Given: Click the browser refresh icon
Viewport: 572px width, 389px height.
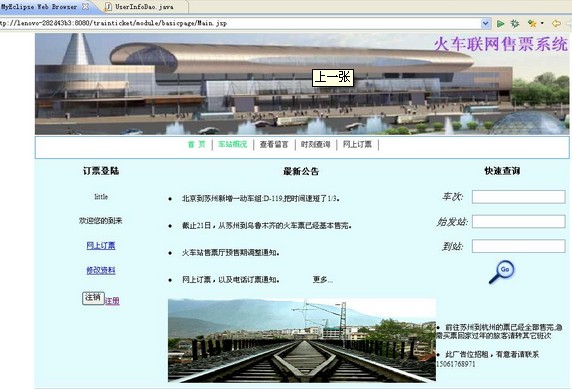Looking at the screenshot, I should coord(515,24).
